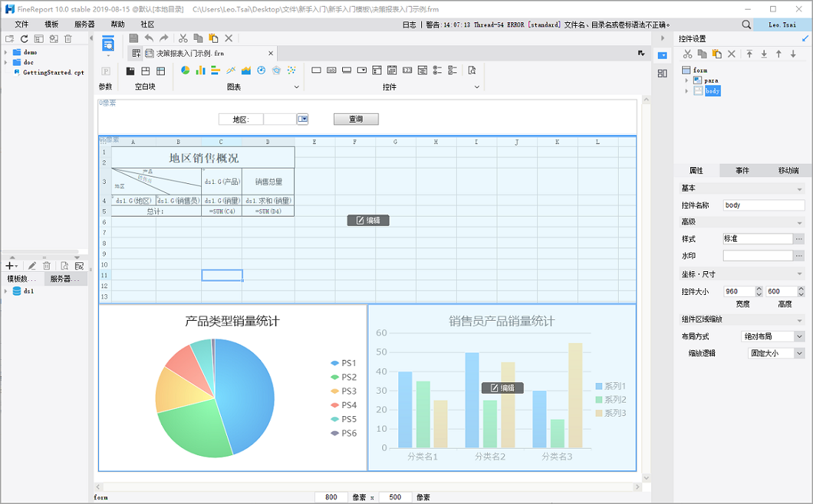
Task: Expand the body node in widget tree
Action: point(686,91)
